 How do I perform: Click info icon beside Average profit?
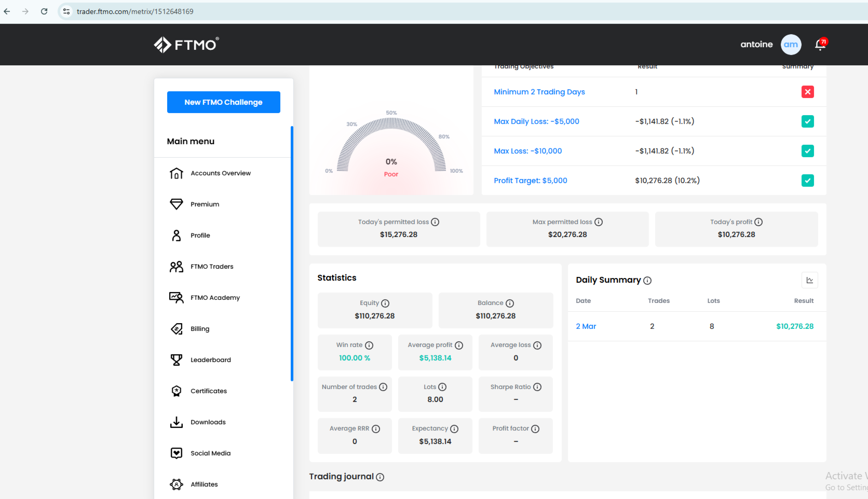click(459, 345)
